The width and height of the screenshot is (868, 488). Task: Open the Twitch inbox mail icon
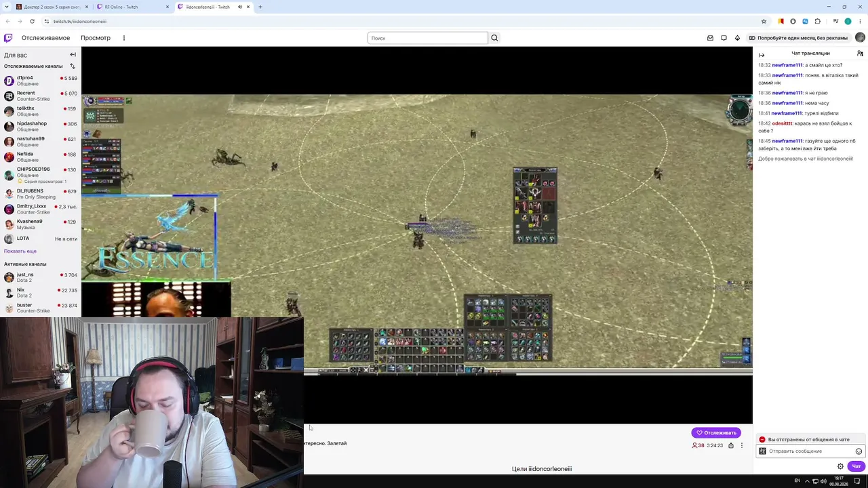[x=710, y=38]
